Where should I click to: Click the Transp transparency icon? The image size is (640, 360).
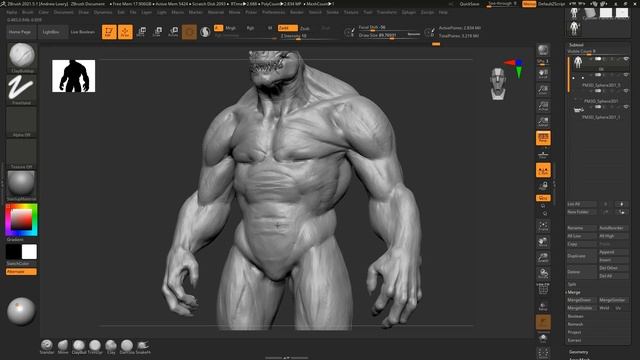tap(543, 306)
